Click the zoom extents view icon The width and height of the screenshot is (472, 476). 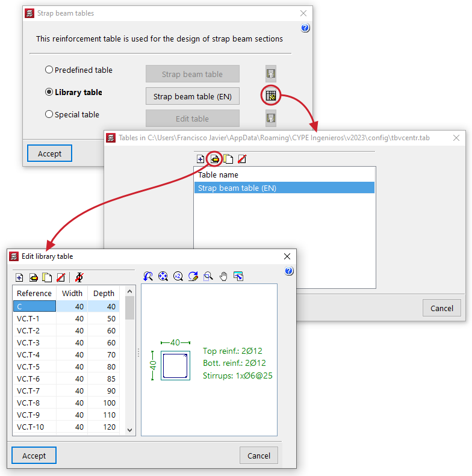(163, 276)
